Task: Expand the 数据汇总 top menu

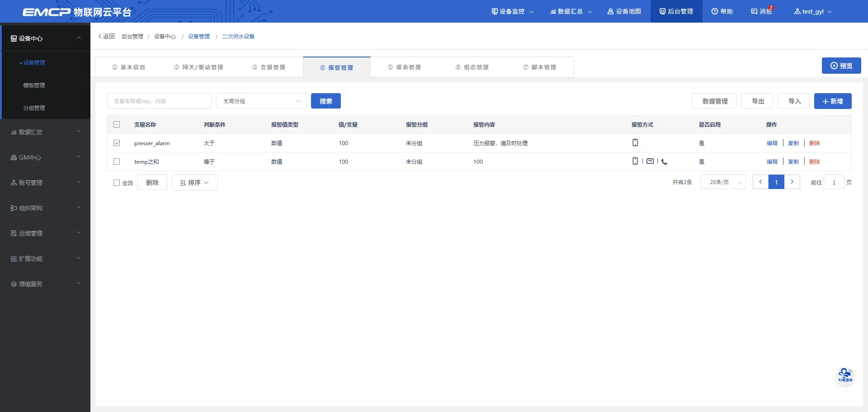Action: (x=571, y=11)
